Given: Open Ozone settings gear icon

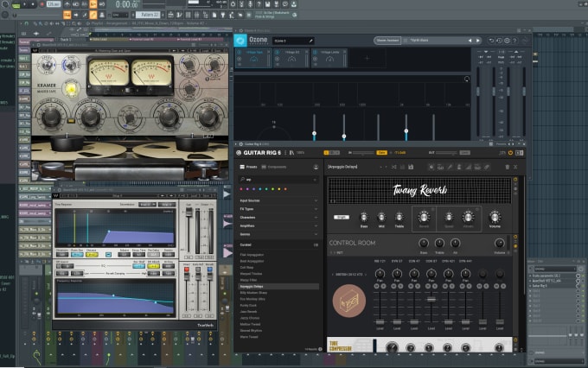Looking at the screenshot, I should [507, 41].
